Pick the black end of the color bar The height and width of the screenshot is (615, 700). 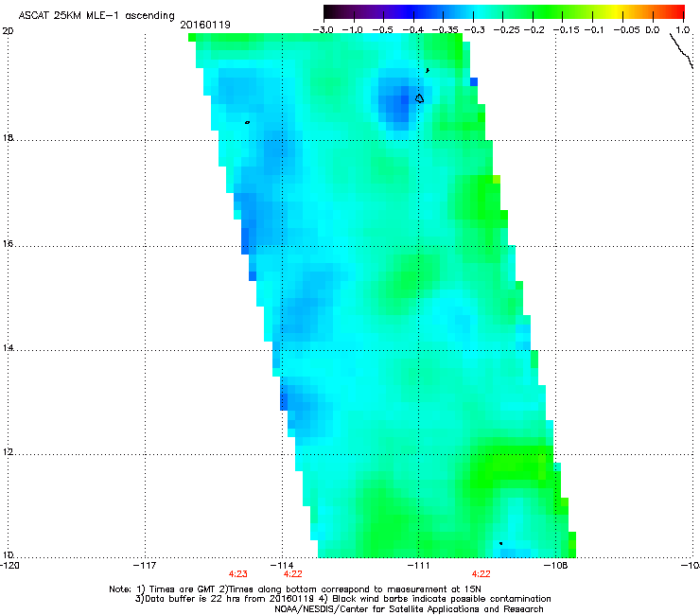329,11
